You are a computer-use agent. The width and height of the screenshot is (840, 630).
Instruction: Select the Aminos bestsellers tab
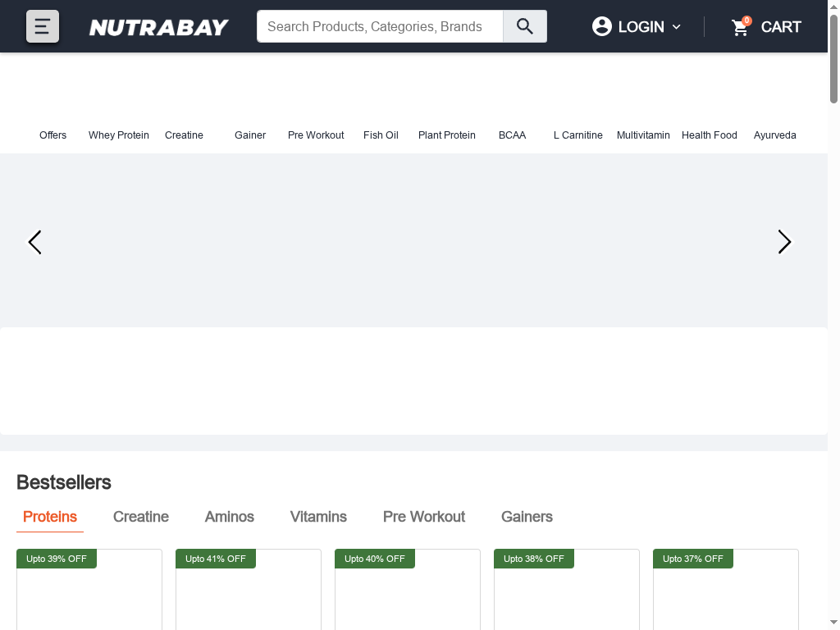pyautogui.click(x=230, y=517)
